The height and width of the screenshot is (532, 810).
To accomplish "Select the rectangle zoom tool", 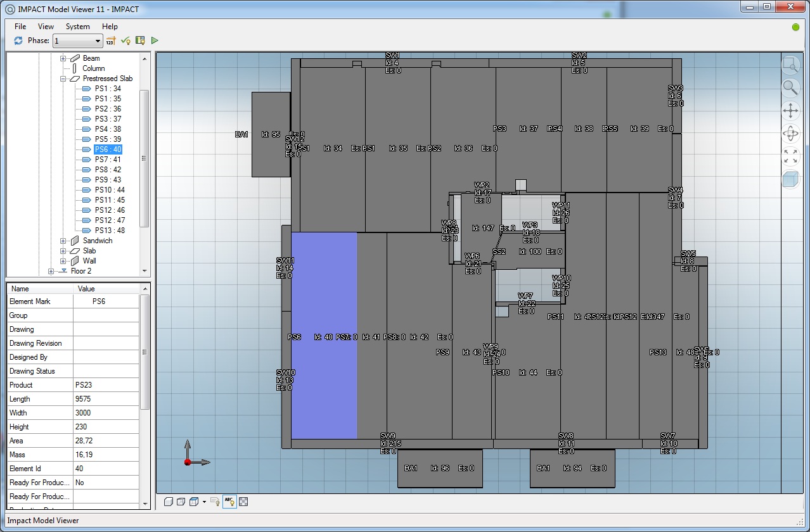I will 790,65.
